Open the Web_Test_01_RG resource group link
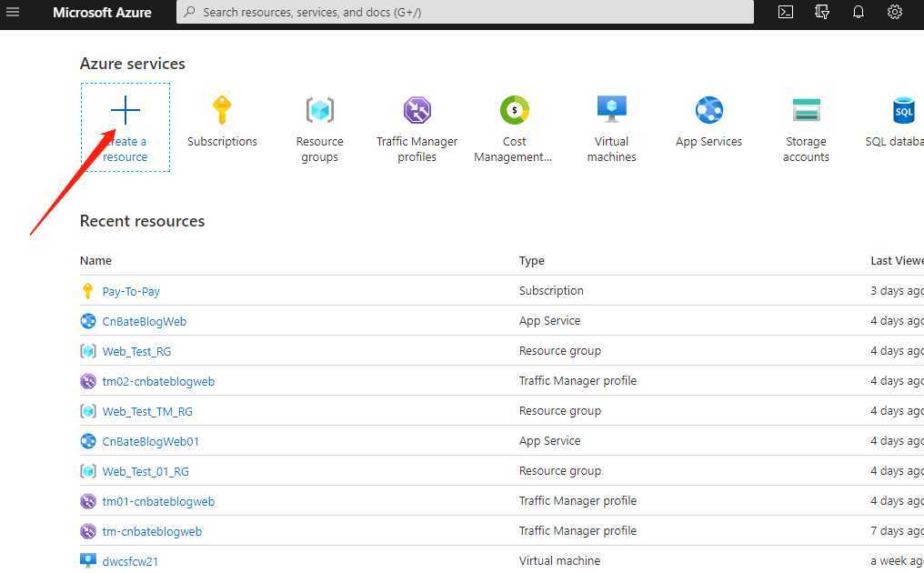The width and height of the screenshot is (924, 573). pyautogui.click(x=146, y=472)
